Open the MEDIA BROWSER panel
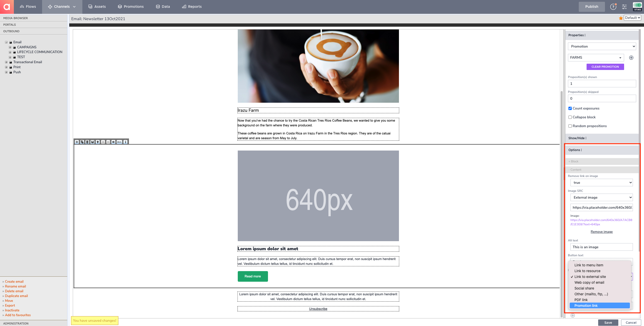The width and height of the screenshot is (644, 326). click(x=33, y=18)
